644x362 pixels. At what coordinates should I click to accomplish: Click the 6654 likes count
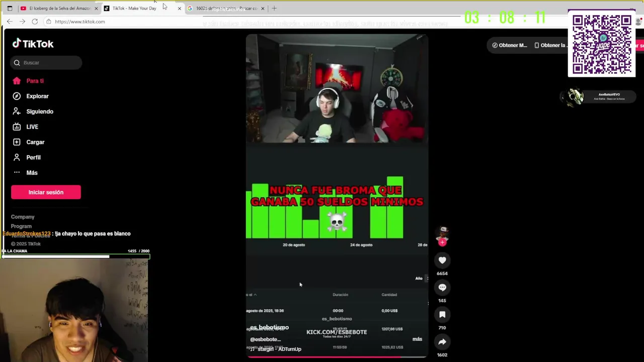442,274
